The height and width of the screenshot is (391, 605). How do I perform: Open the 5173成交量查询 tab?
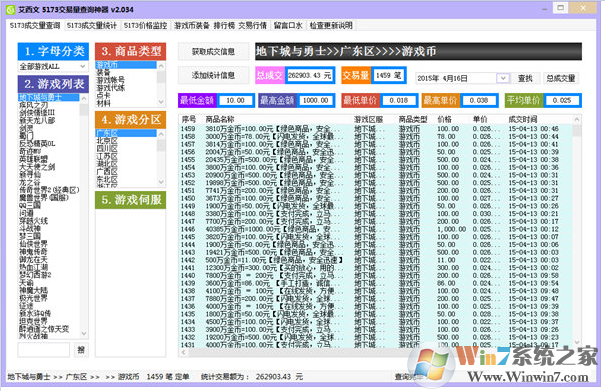click(x=35, y=25)
